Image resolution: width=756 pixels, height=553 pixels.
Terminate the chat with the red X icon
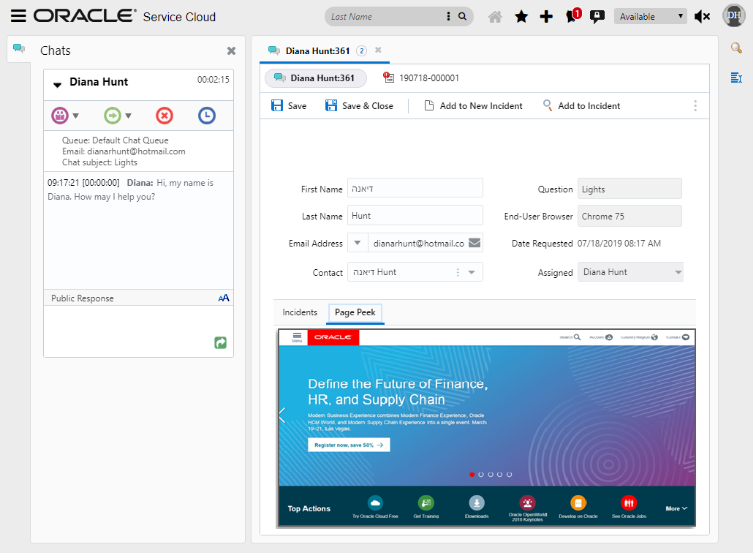pos(164,115)
